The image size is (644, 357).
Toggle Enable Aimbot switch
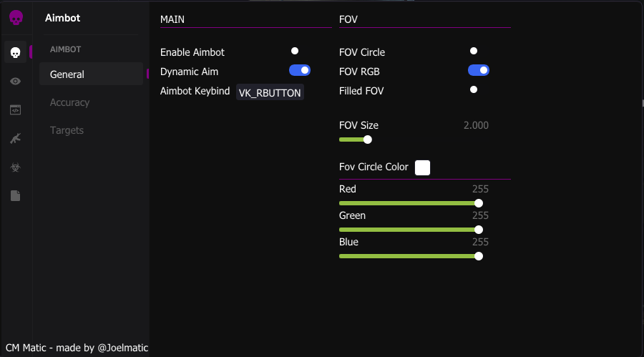(295, 51)
